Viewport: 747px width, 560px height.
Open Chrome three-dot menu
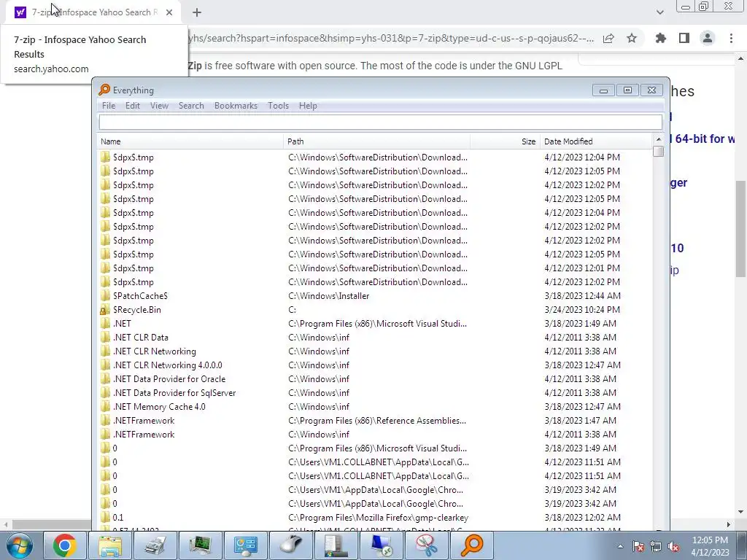point(731,38)
